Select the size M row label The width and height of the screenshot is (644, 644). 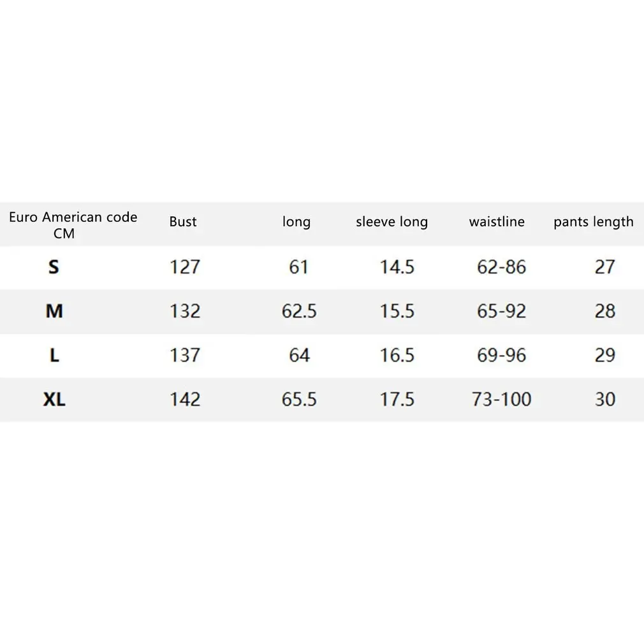[54, 311]
